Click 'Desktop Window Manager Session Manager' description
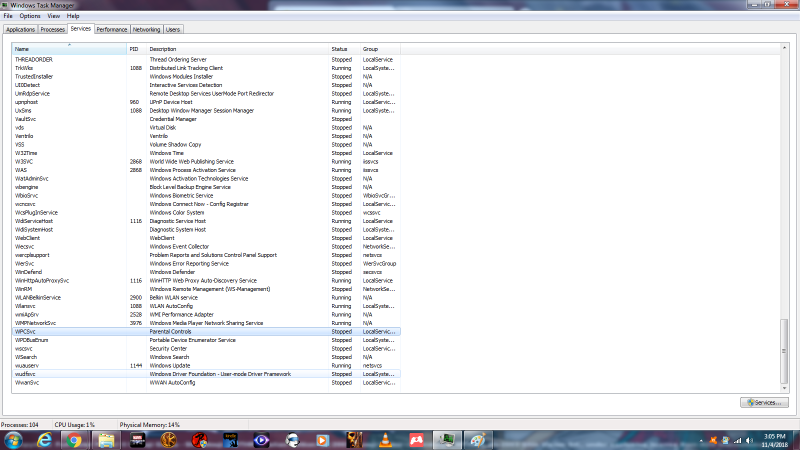Viewport: 800px width, 450px height. pyautogui.click(x=202, y=111)
